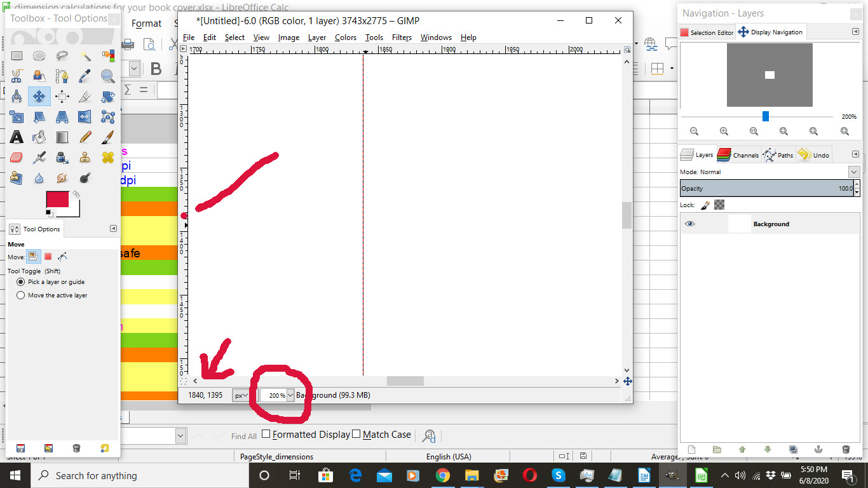Select the Heal tool

tap(108, 157)
